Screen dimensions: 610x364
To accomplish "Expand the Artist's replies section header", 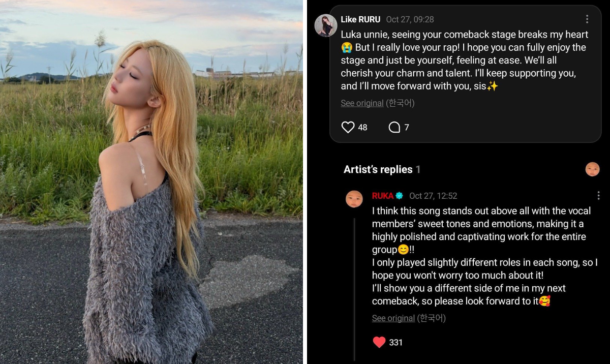I will point(382,169).
